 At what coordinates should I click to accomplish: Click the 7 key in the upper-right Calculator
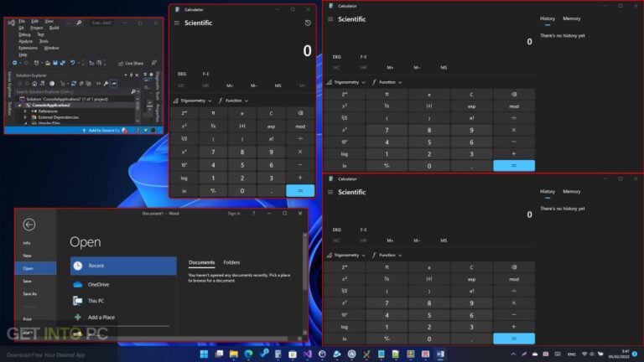pyautogui.click(x=387, y=130)
